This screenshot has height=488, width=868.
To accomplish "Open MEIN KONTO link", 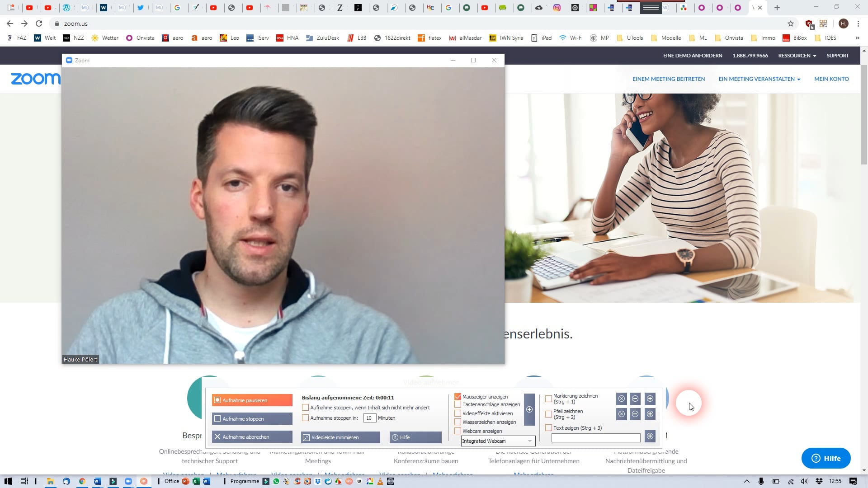I will [831, 79].
